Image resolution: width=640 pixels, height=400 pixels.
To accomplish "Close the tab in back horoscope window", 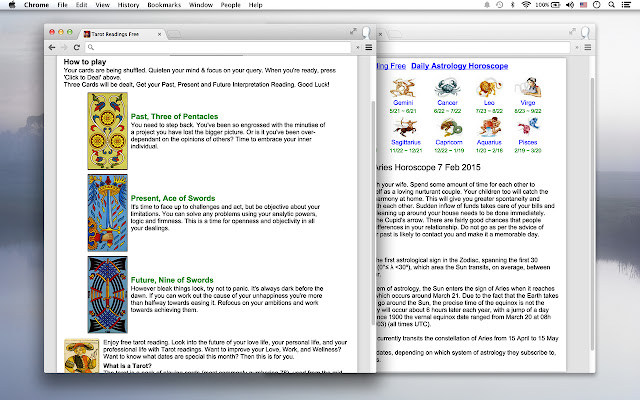I will coord(380,34).
